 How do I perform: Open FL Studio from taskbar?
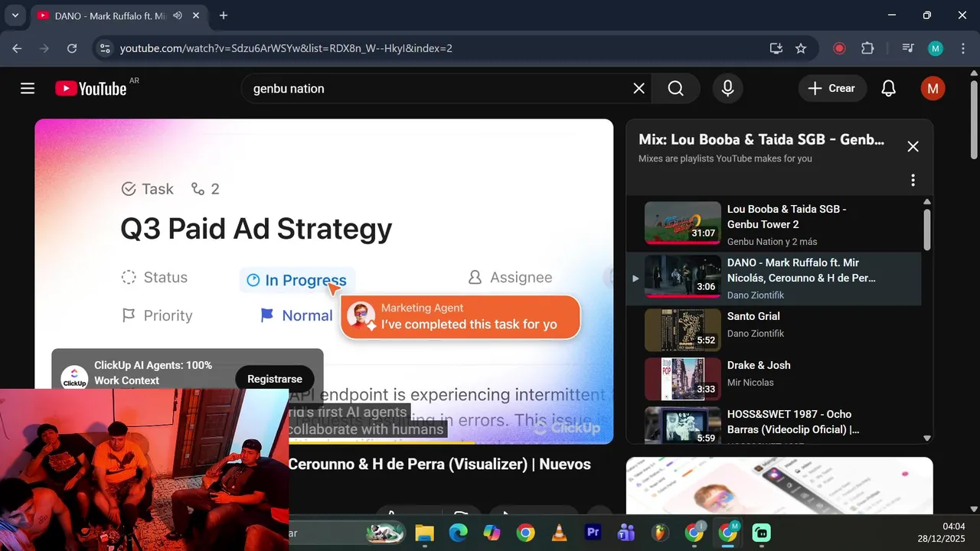click(x=660, y=533)
